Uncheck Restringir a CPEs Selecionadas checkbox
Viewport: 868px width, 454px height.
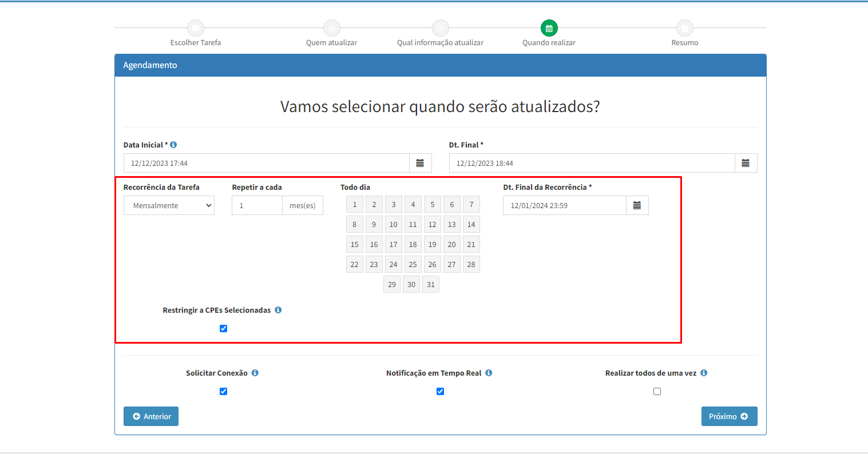click(x=223, y=328)
